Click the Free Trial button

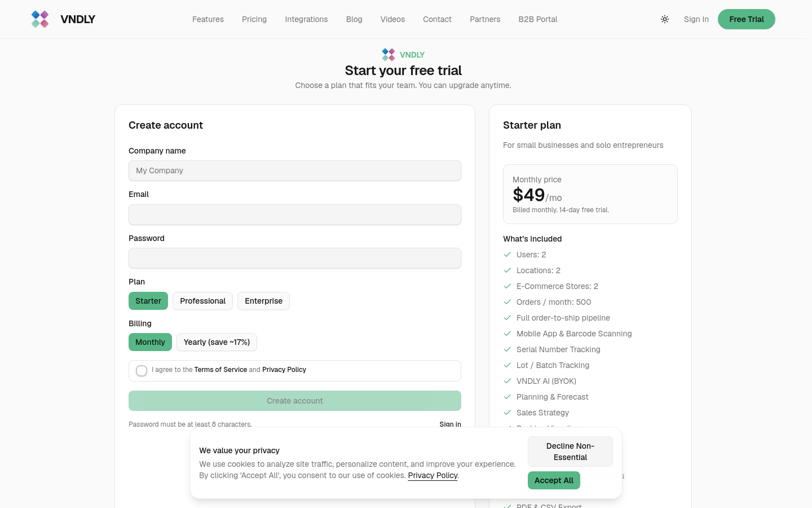coord(747,19)
